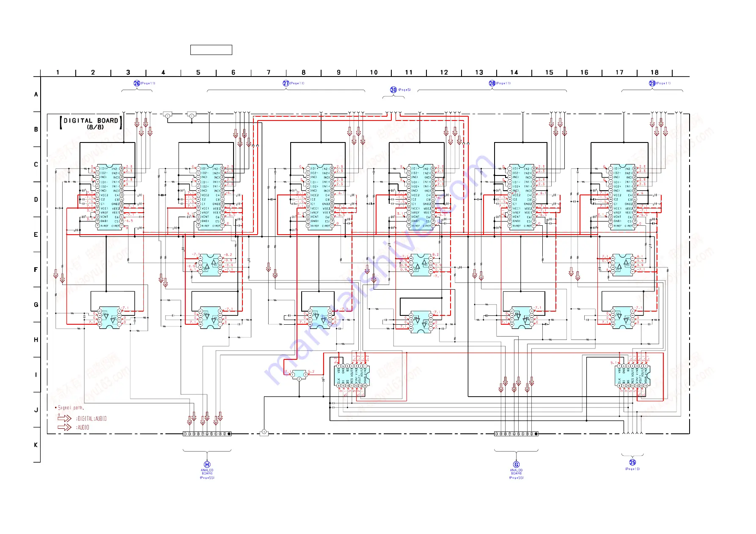Click column header 15

pos(549,72)
